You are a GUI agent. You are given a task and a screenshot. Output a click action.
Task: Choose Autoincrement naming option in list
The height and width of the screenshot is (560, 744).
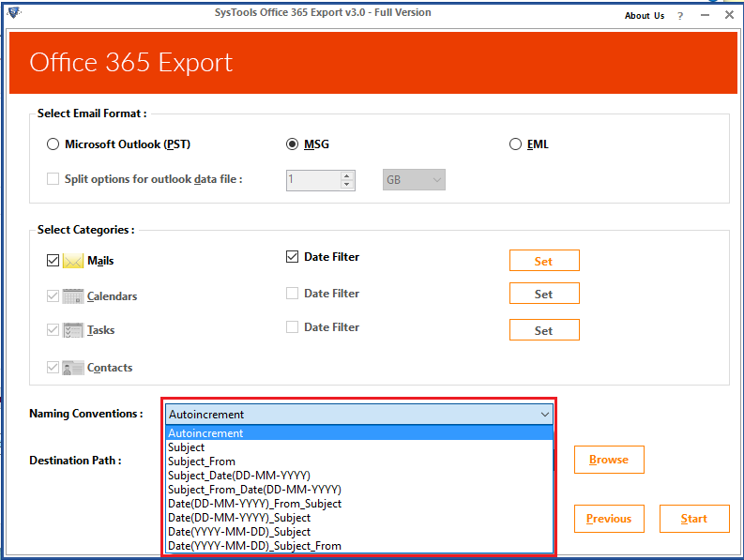pyautogui.click(x=360, y=432)
